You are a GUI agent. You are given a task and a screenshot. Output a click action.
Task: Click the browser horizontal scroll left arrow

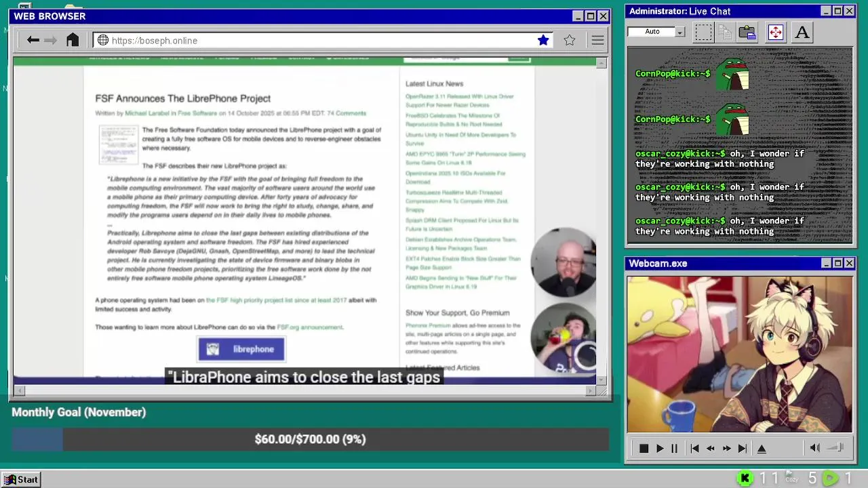pos(19,390)
